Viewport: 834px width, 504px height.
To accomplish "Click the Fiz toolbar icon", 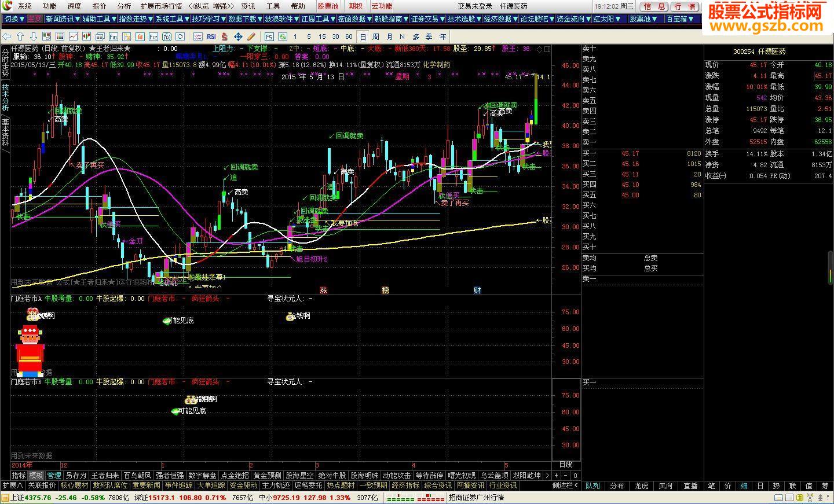I will tap(153, 36).
